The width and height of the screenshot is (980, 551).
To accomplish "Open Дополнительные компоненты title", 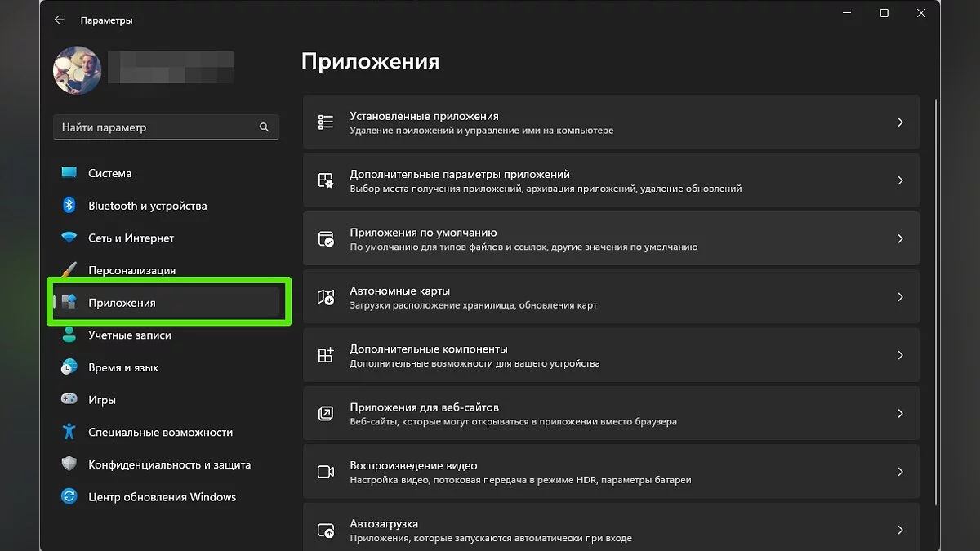I will [429, 349].
